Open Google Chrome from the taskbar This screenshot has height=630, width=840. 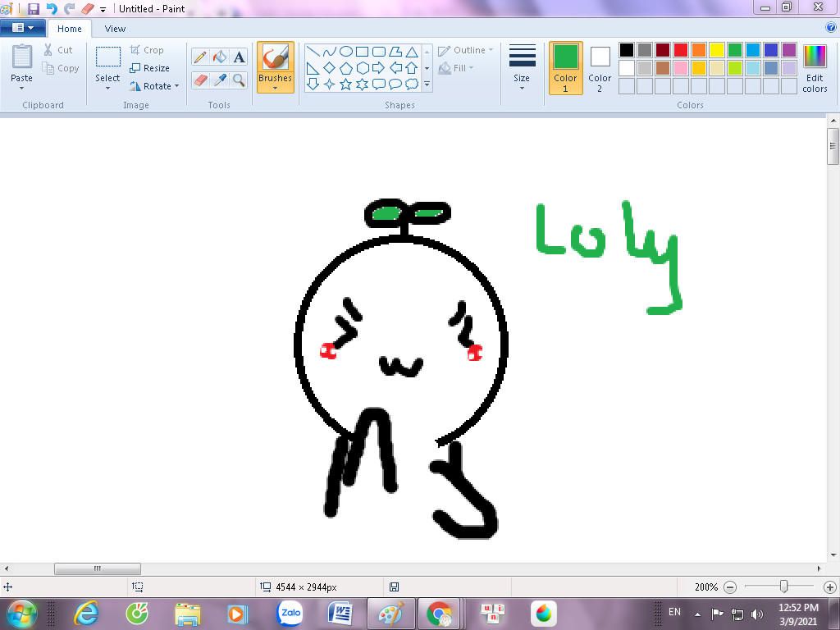[440, 614]
